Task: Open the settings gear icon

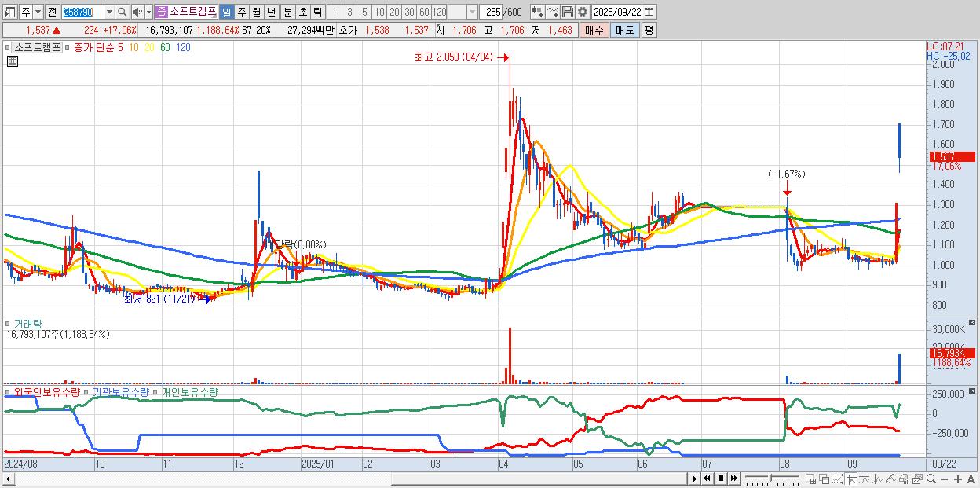Action: (582, 12)
